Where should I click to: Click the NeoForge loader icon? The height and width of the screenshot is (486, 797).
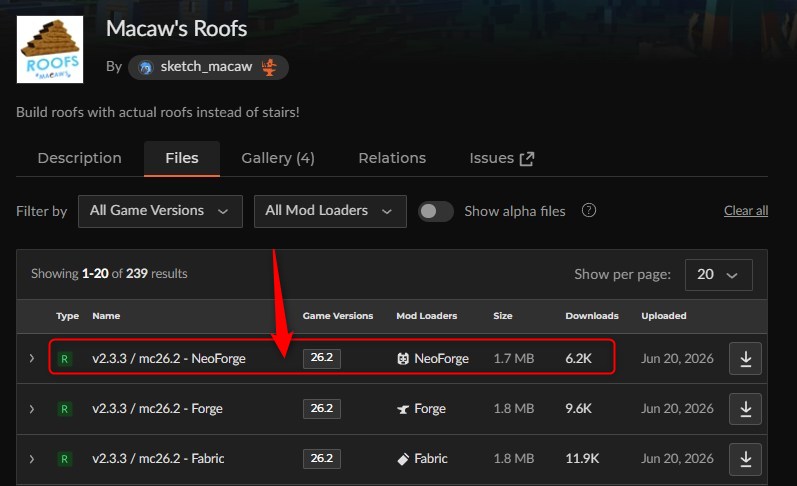click(x=403, y=359)
